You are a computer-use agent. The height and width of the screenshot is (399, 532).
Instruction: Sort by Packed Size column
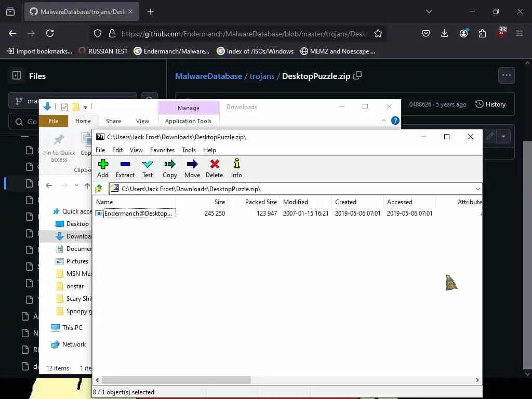(254, 202)
